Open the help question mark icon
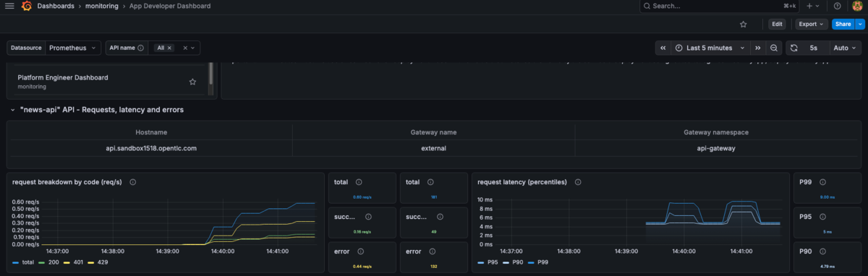 pyautogui.click(x=837, y=6)
